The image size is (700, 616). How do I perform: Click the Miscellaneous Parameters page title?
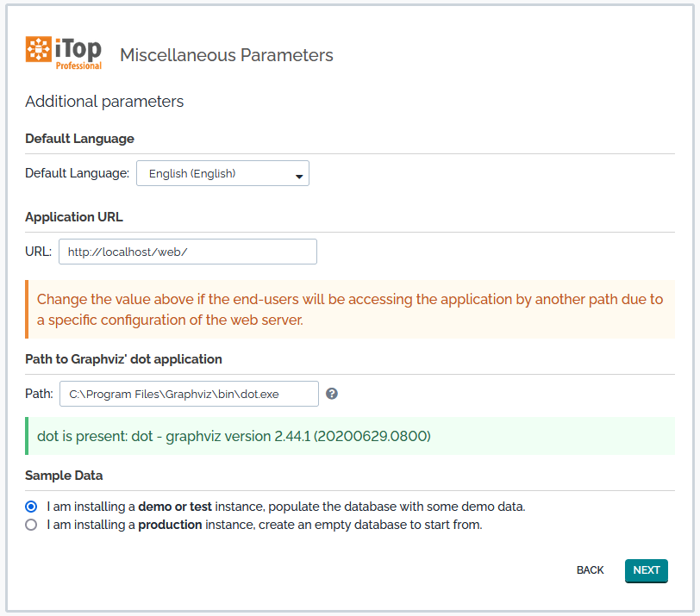(227, 55)
